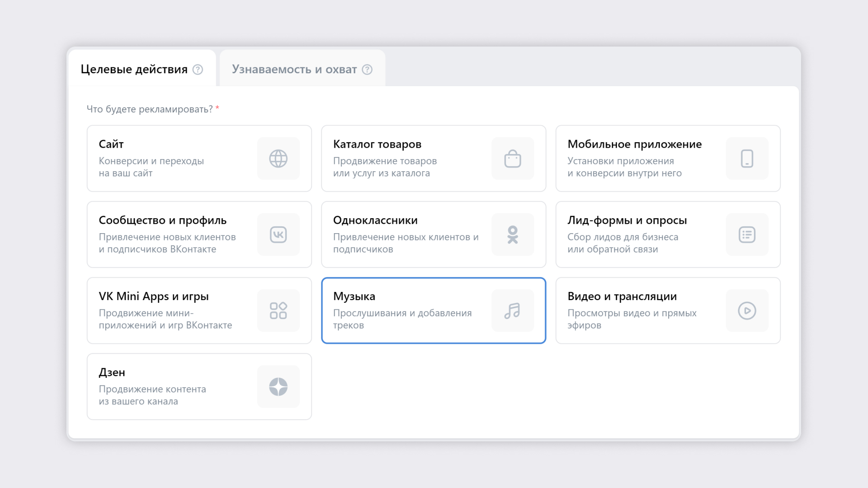Click the VK logo icon on Сообщество и профиль
Viewport: 868px width, 488px height.
coord(278,235)
